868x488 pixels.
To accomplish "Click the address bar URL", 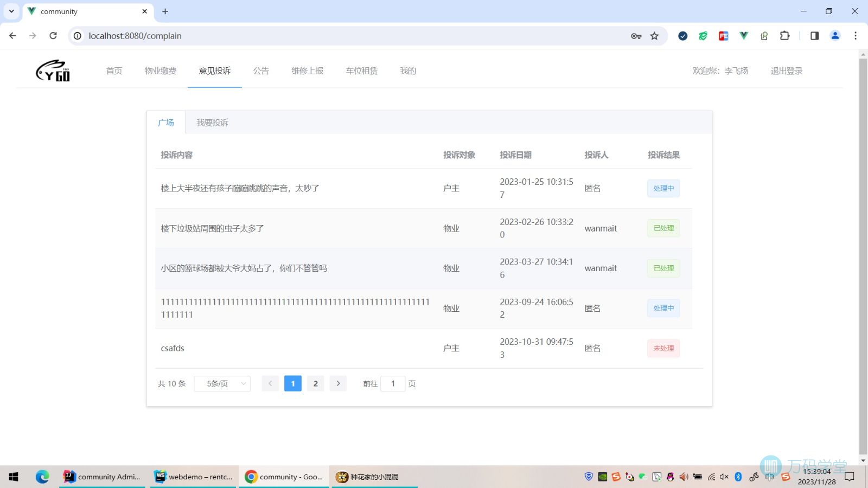I will point(135,36).
